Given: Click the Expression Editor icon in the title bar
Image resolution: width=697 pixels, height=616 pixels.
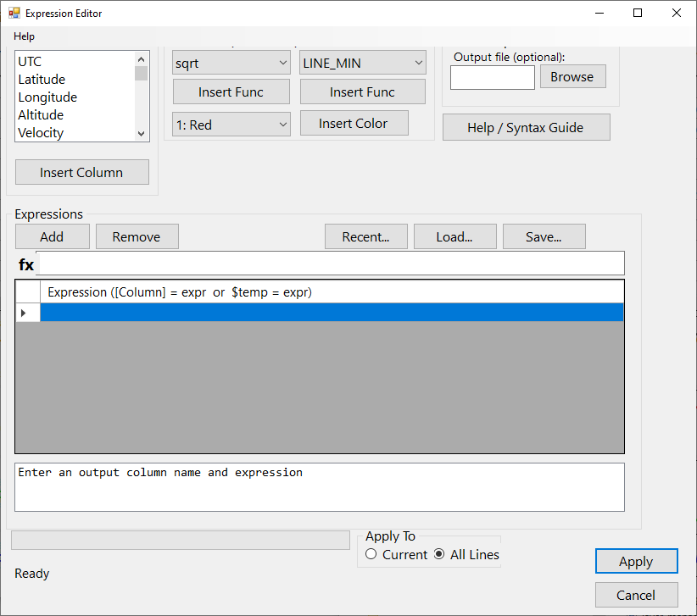Looking at the screenshot, I should point(15,13).
